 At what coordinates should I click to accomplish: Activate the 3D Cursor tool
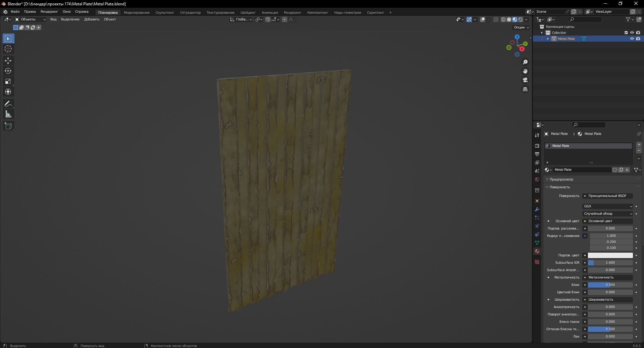(x=8, y=49)
